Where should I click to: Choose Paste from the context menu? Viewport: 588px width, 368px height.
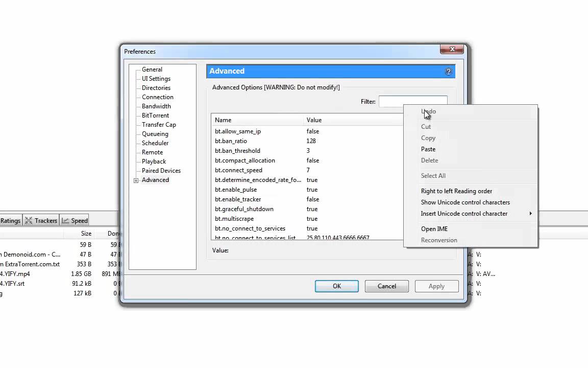(428, 149)
